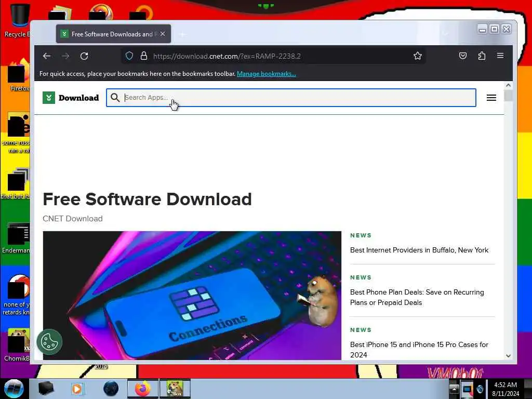Open the Firefox application menu
The height and width of the screenshot is (399, 532).
[500, 56]
